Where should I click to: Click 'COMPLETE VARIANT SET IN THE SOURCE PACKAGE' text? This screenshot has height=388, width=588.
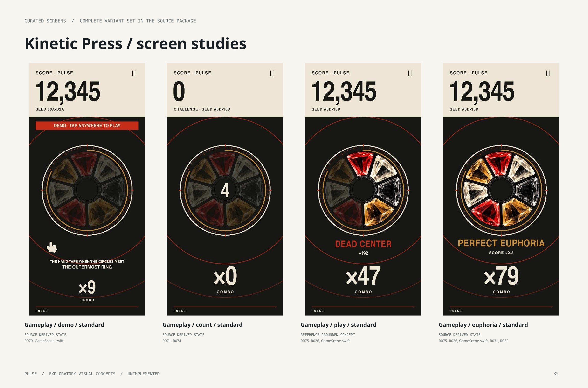[138, 21]
